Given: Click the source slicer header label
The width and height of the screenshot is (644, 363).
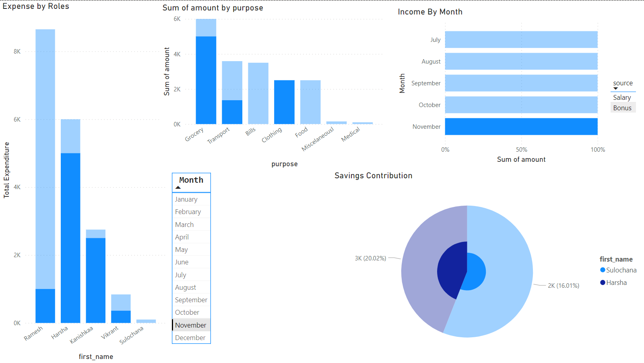Looking at the screenshot, I should tap(623, 82).
